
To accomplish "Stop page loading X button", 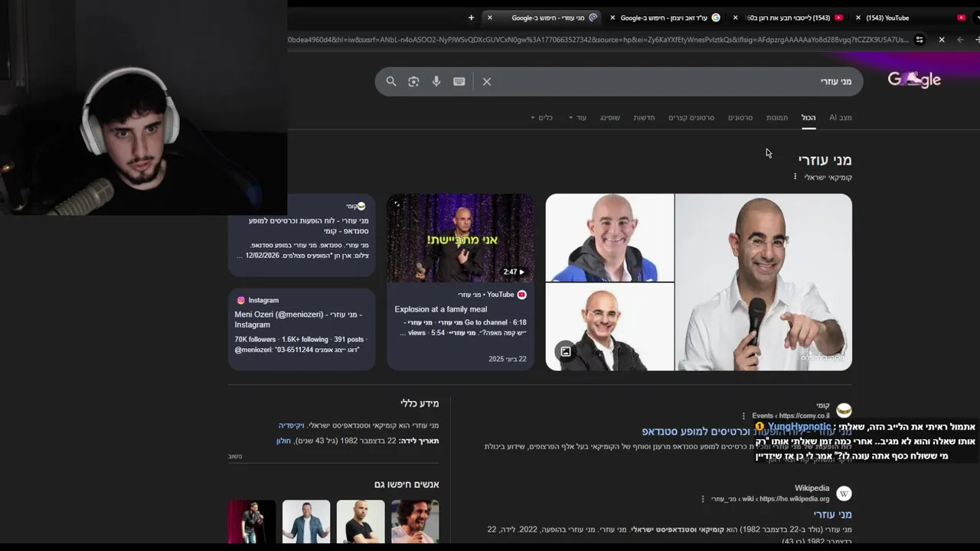I will point(942,40).
